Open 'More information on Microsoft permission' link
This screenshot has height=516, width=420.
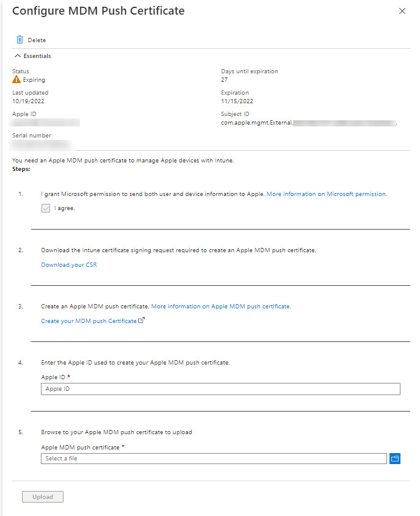coord(327,194)
